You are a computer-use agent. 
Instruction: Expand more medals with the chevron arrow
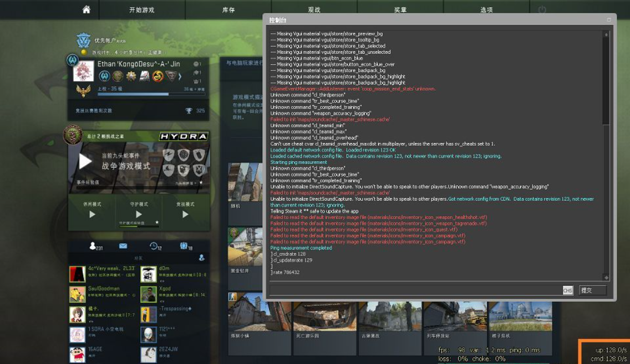[x=180, y=76]
